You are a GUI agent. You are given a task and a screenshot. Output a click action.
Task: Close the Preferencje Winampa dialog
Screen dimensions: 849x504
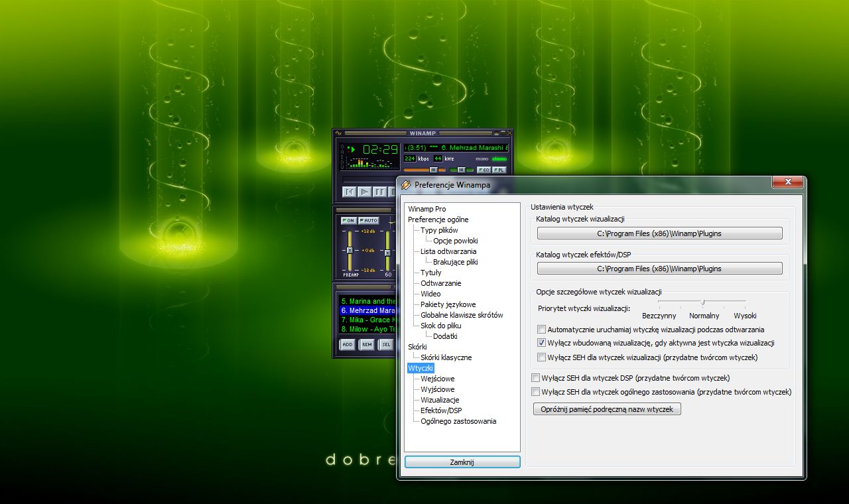787,182
